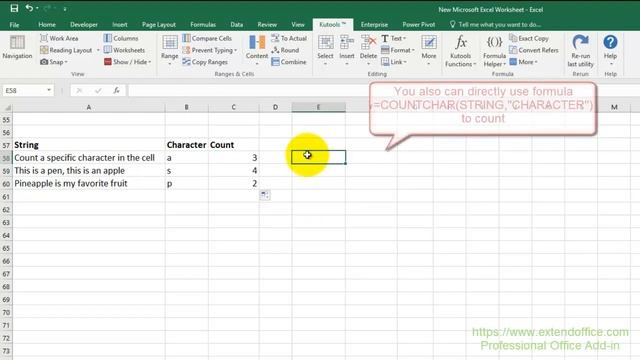Open the Navigation pane
This screenshot has height=360, width=640.
click(17, 48)
